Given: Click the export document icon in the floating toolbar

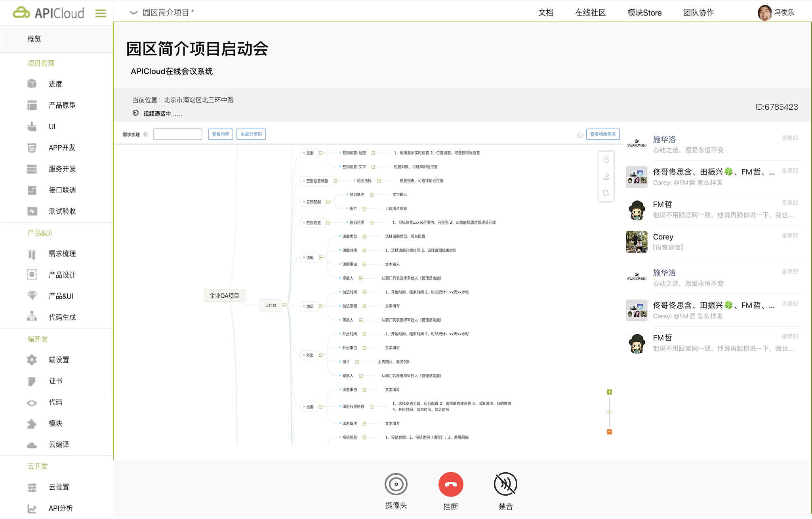Looking at the screenshot, I should 606,194.
